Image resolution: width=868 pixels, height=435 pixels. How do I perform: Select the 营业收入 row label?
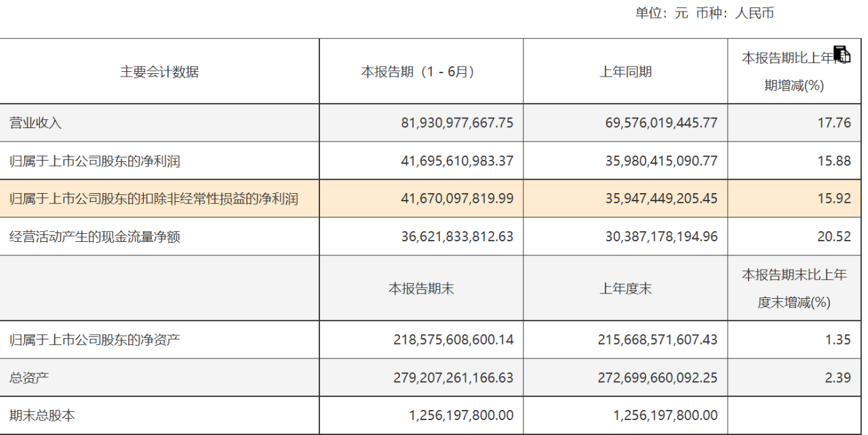click(36, 123)
